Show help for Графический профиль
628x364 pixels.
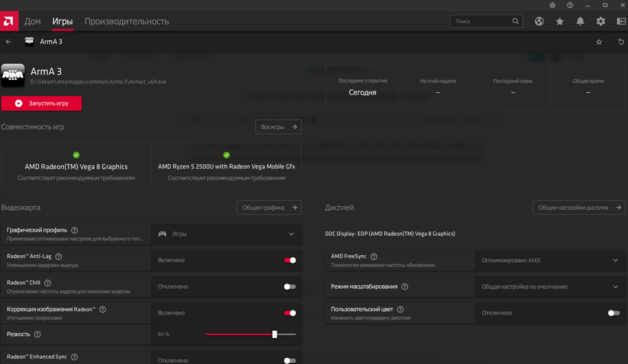click(74, 230)
